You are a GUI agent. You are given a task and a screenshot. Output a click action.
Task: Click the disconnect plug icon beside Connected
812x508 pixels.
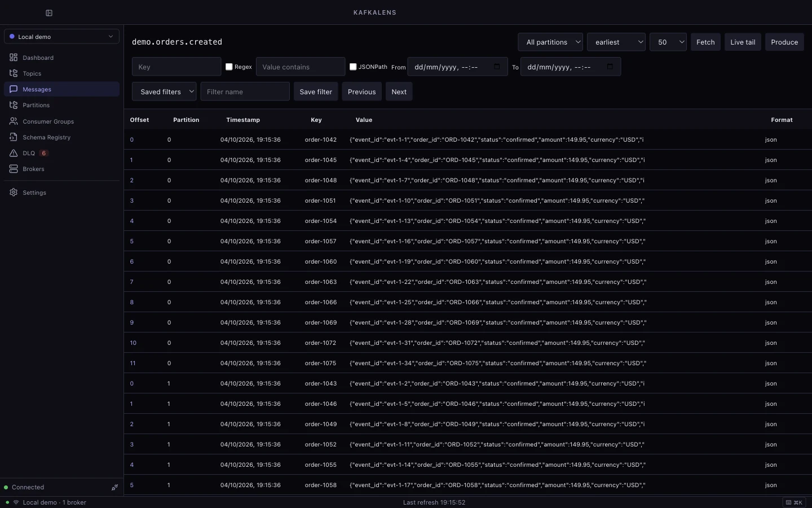point(114,487)
